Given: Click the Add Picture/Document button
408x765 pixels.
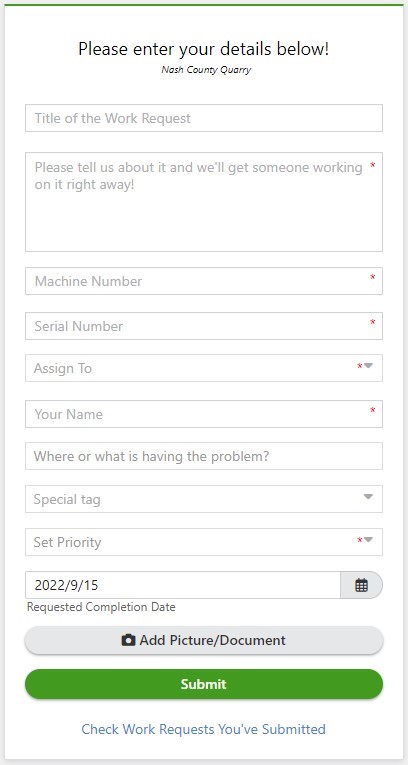Looking at the screenshot, I should 204,640.
